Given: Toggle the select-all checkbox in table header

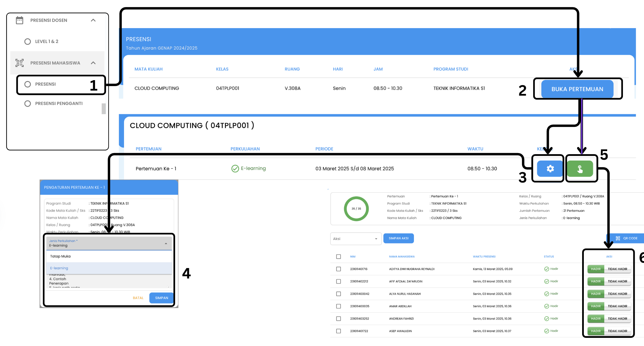Looking at the screenshot, I should (x=339, y=257).
